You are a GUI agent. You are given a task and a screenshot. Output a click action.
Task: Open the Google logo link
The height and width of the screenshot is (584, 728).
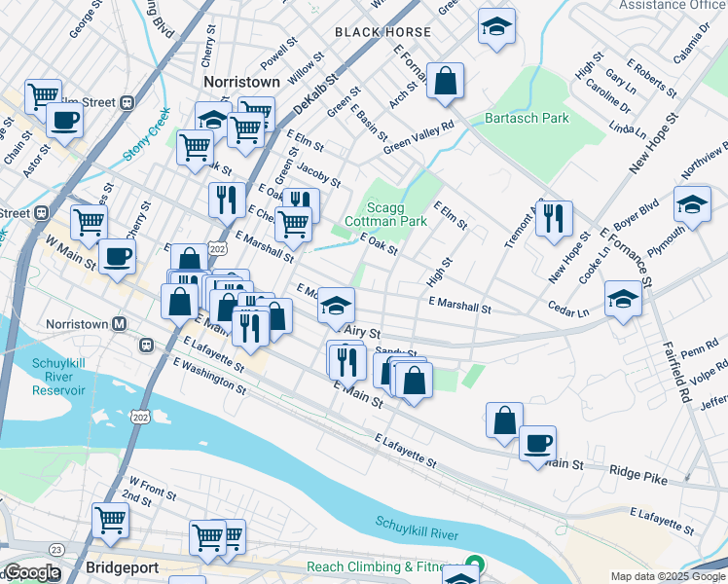pyautogui.click(x=32, y=572)
